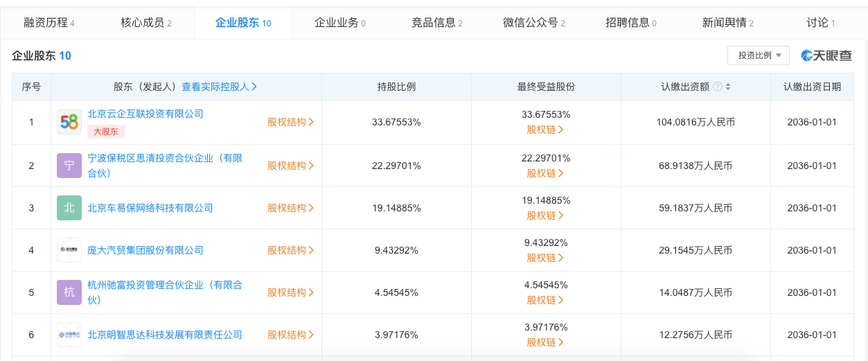Sort by 认缴出资额 using sort arrows
The height and width of the screenshot is (361, 868).
click(728, 87)
